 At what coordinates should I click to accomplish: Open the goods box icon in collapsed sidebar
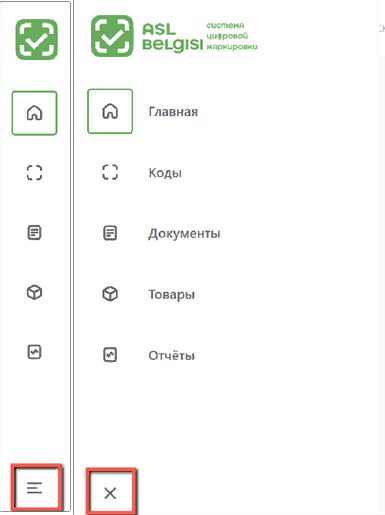[x=34, y=293]
